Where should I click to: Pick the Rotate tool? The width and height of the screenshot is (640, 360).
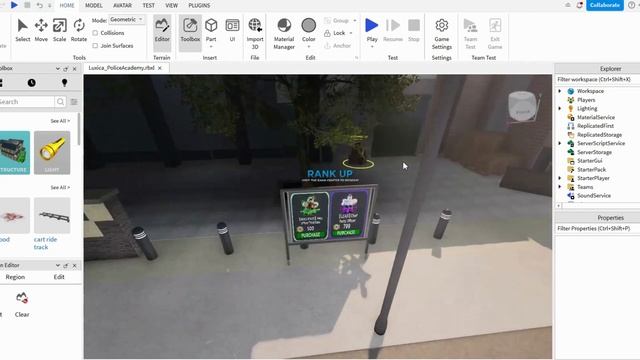pyautogui.click(x=79, y=30)
